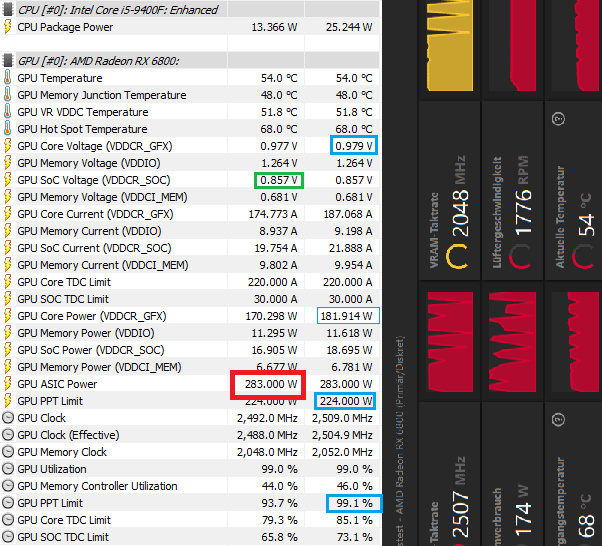This screenshot has width=602, height=546.
Task: Click the lightning icon beside GPU Core Voltage (VDDCR_GFX)
Action: pyautogui.click(x=7, y=146)
